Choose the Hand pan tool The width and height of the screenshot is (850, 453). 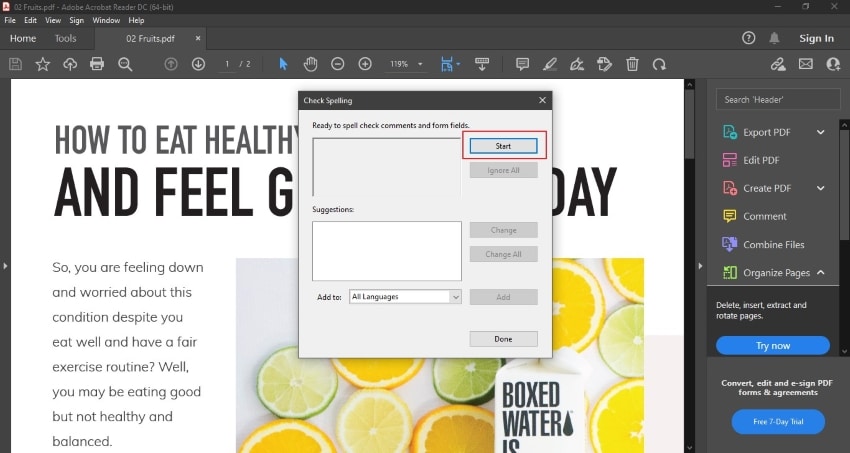click(310, 64)
